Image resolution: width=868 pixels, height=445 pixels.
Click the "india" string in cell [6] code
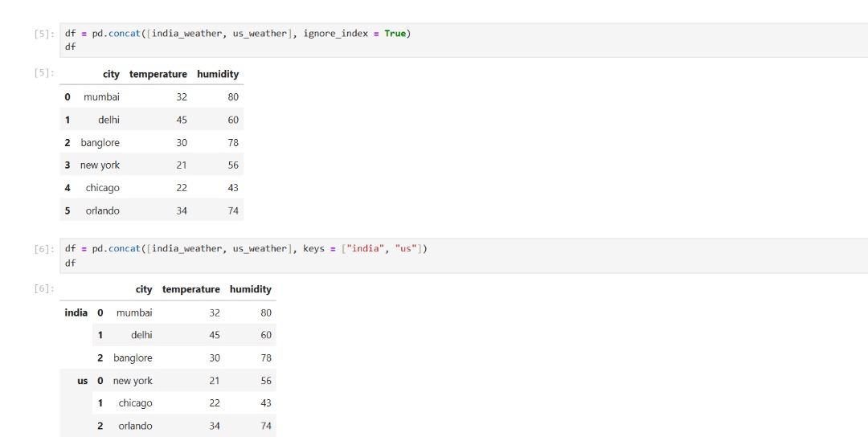pos(366,249)
